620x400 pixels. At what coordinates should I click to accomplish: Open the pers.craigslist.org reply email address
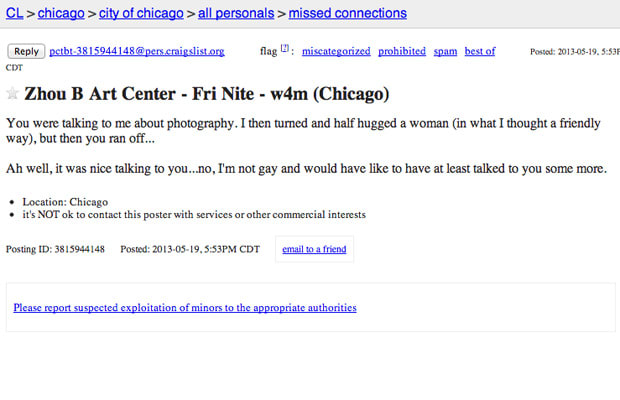[x=137, y=51]
